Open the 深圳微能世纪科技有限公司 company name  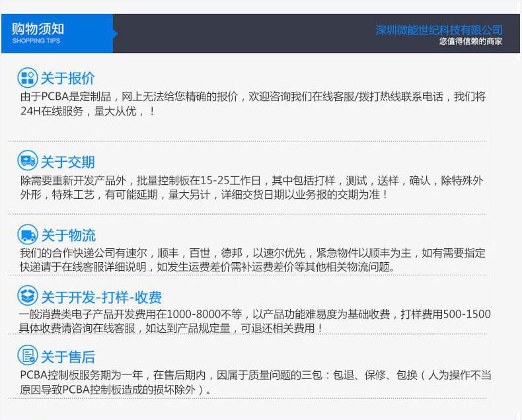point(439,30)
